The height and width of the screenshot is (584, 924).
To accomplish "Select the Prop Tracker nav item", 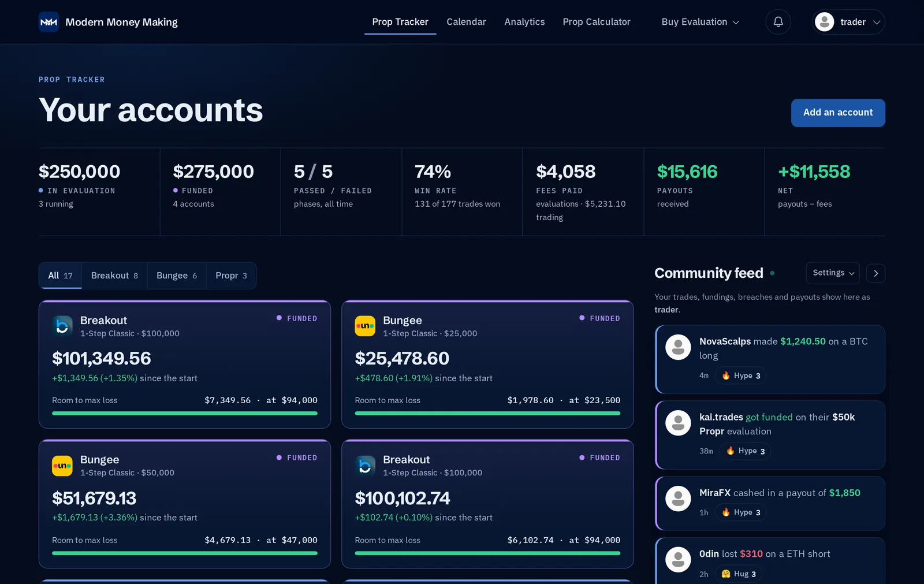I will click(x=400, y=22).
